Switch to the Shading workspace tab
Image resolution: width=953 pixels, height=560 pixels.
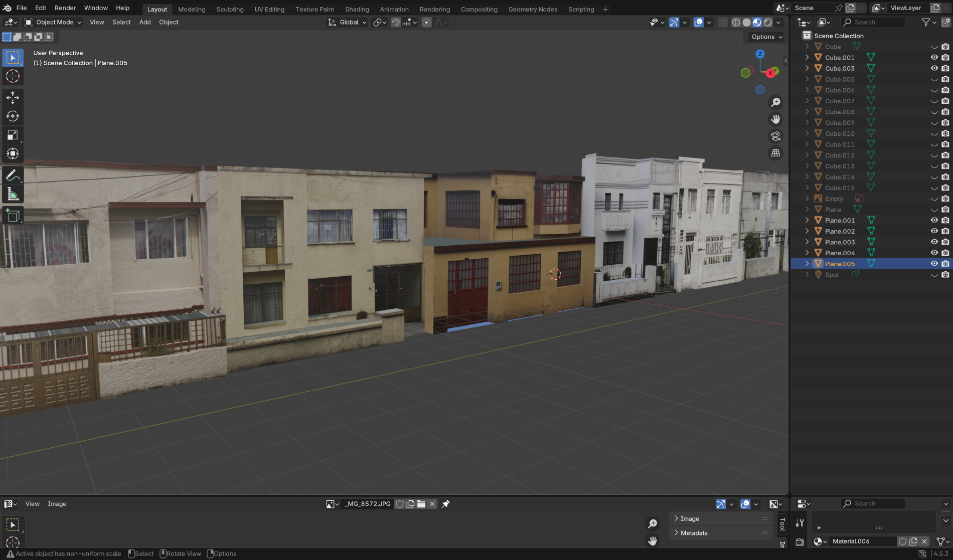point(357,9)
